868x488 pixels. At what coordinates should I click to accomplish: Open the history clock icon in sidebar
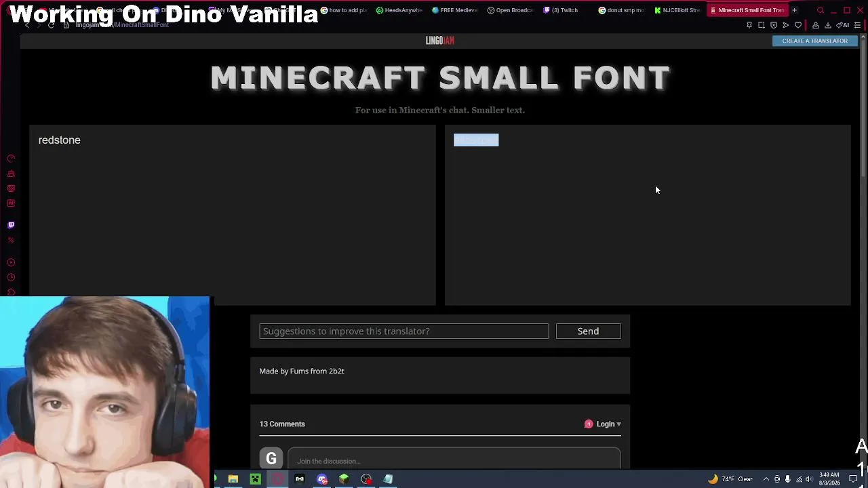coord(11,277)
